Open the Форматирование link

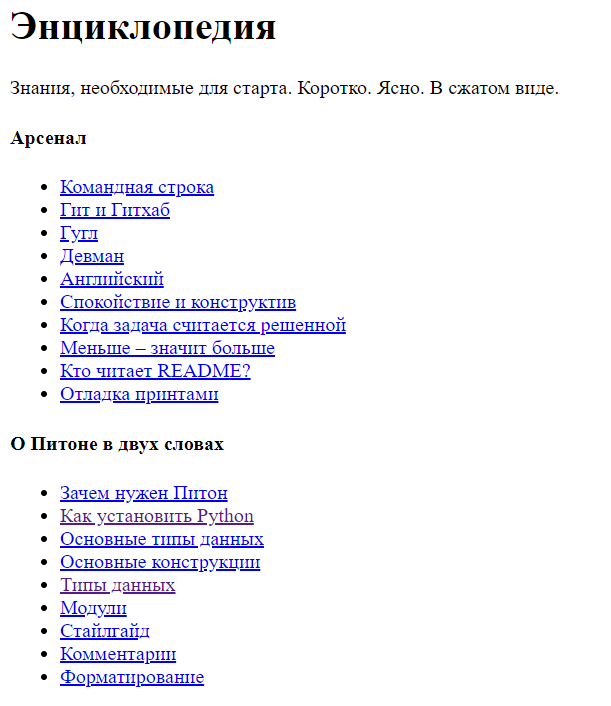point(132,677)
